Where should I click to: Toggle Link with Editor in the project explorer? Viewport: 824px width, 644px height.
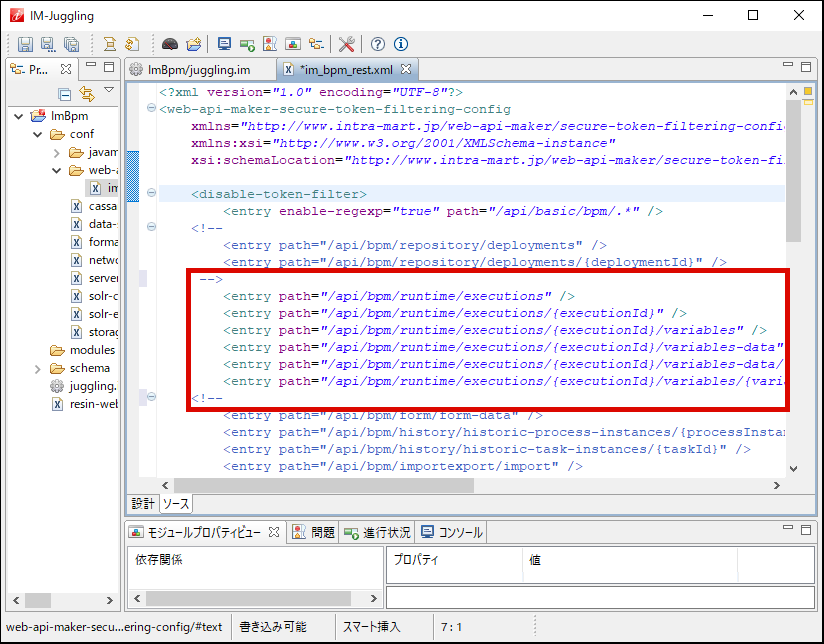[x=87, y=94]
